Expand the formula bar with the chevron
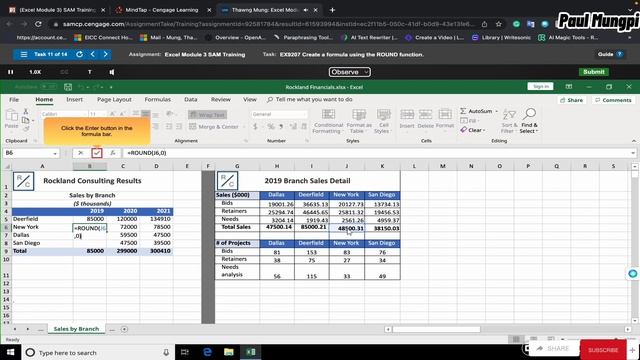This screenshot has width=640, height=360. point(633,153)
